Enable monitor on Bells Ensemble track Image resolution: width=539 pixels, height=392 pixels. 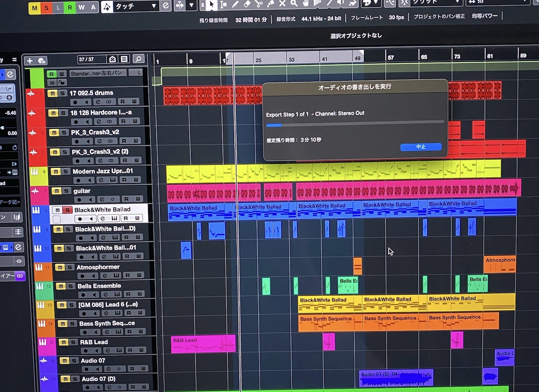pyautogui.click(x=94, y=294)
